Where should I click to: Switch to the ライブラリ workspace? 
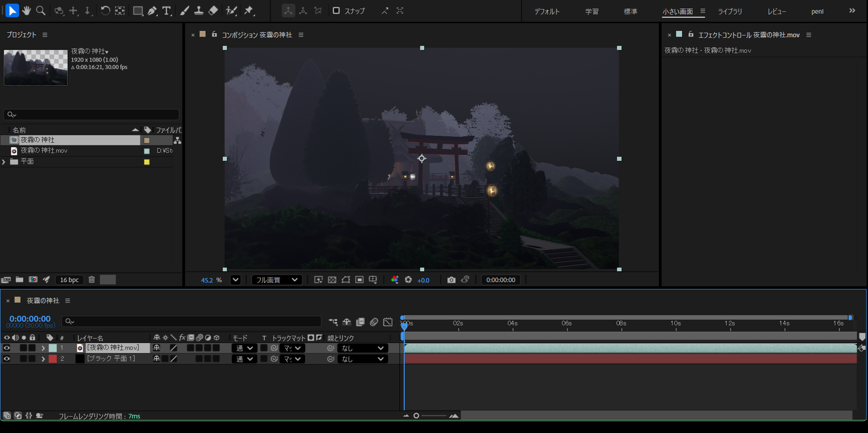730,11
